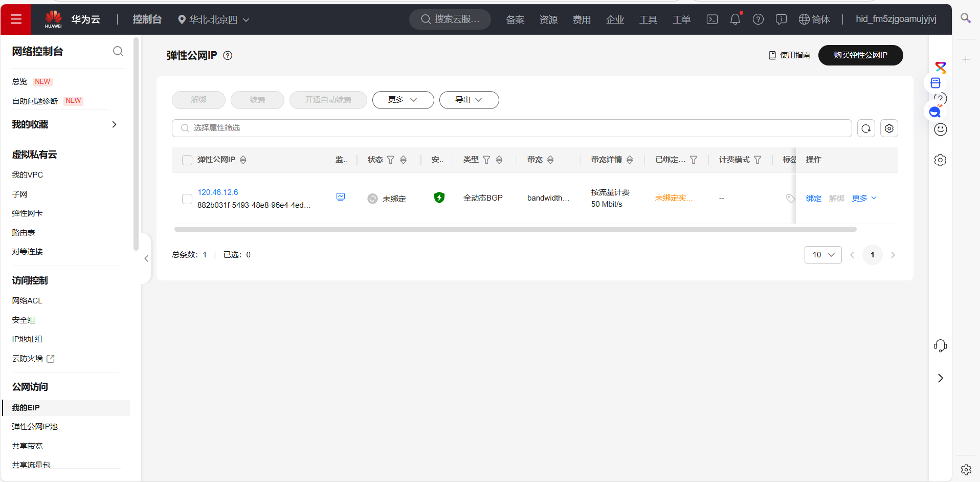Open the help question-mark icon in top bar

pyautogui.click(x=758, y=19)
